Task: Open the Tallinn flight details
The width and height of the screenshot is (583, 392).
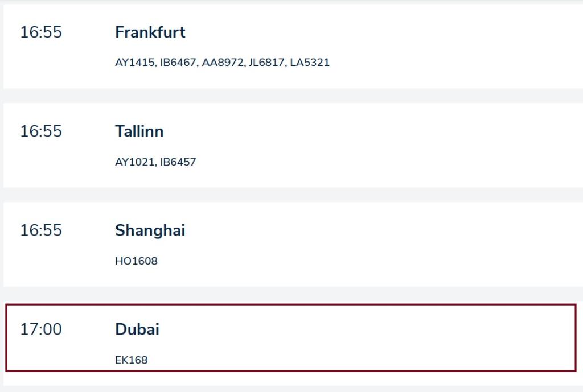Action: pyautogui.click(x=139, y=131)
